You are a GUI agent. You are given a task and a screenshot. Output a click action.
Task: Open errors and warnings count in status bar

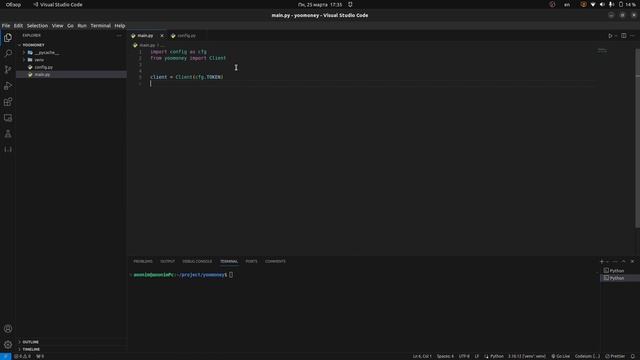tap(22, 356)
